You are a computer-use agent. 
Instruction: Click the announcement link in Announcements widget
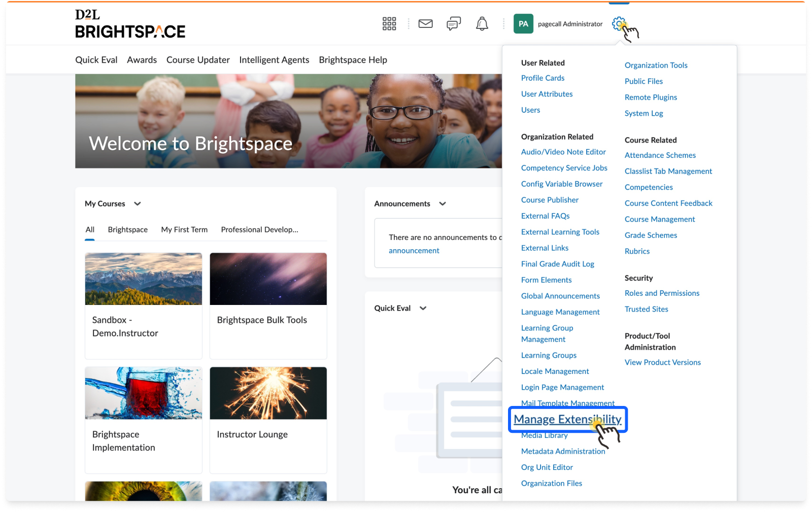pos(414,251)
